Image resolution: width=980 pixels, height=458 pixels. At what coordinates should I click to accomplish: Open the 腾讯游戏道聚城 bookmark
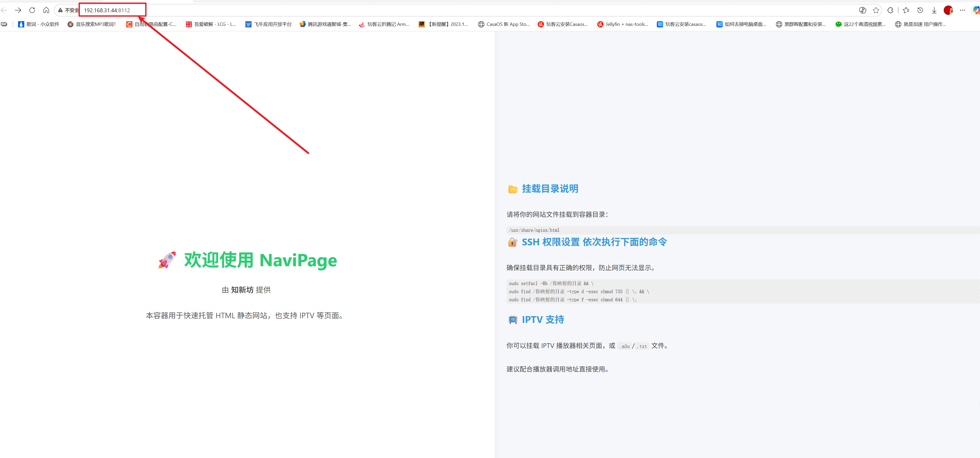pos(325,24)
